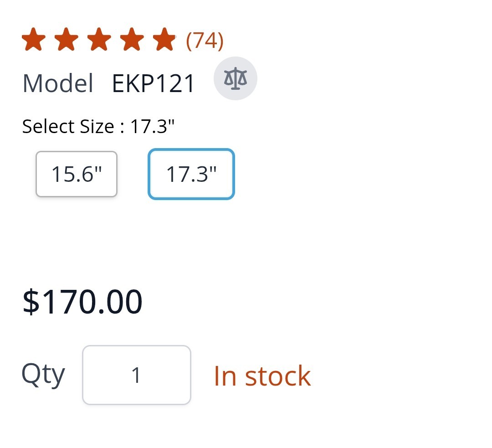The image size is (492, 448).
Task: Click the third rating star
Action: tap(99, 39)
